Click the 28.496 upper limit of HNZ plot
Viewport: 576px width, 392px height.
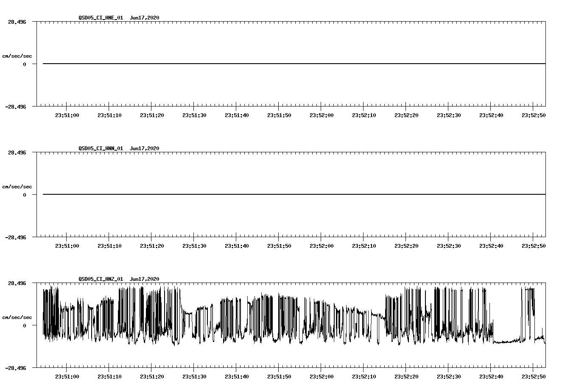tap(17, 283)
